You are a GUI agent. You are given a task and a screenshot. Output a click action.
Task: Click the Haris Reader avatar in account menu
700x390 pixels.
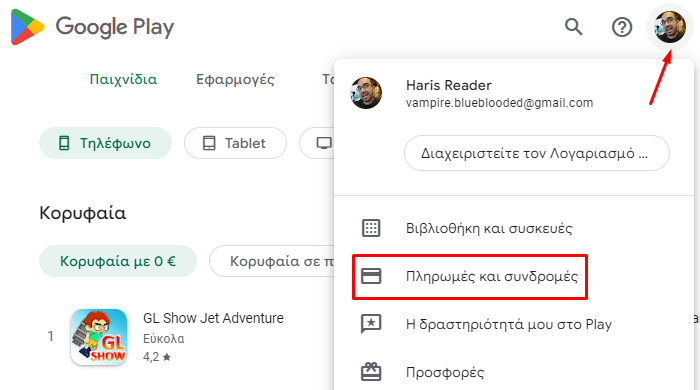[x=366, y=93]
